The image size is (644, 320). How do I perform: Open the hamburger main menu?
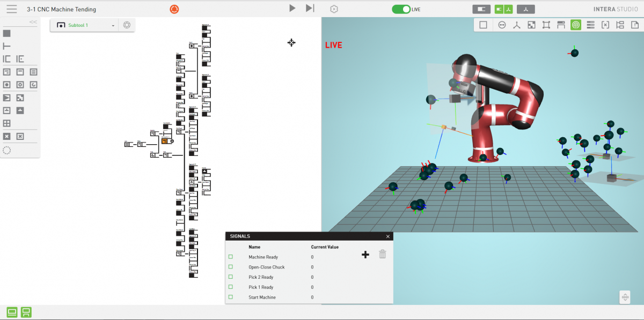click(12, 9)
